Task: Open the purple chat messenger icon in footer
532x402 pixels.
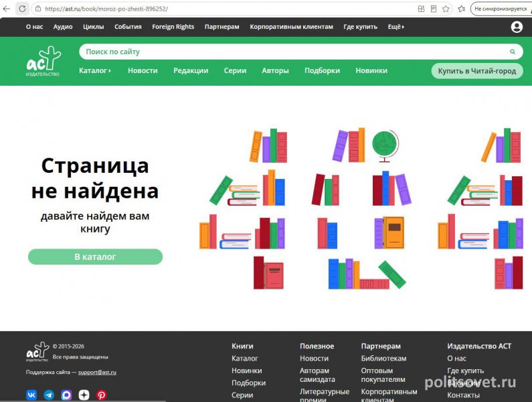Action: pyautogui.click(x=66, y=395)
